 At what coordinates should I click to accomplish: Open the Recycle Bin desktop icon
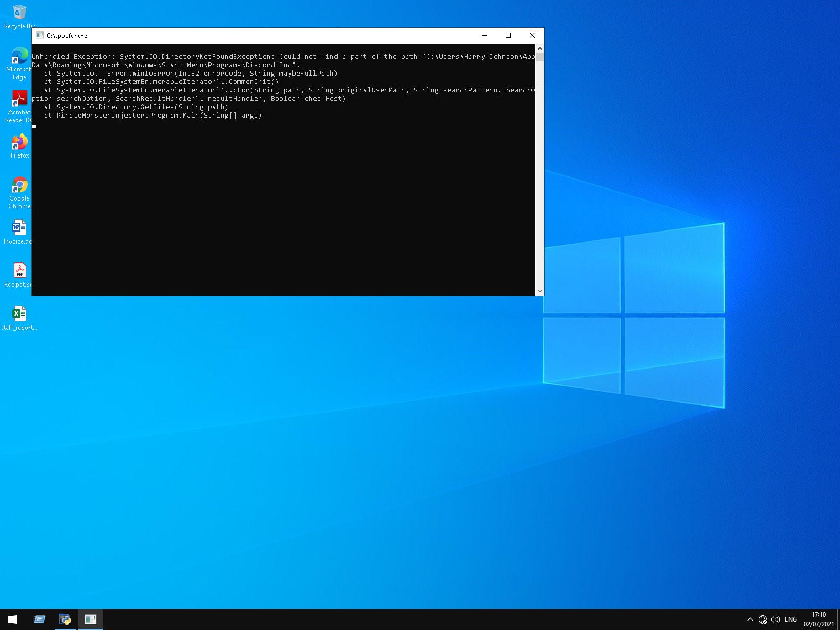19,17
